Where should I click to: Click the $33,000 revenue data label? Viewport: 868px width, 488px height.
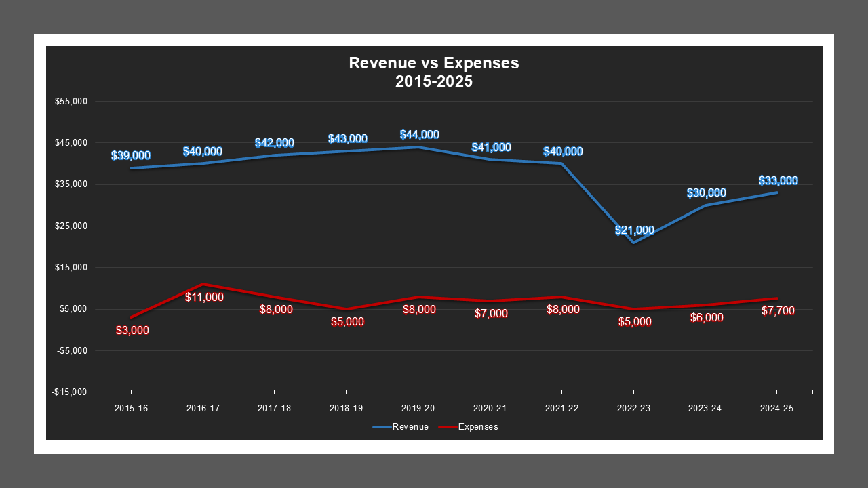(x=777, y=180)
